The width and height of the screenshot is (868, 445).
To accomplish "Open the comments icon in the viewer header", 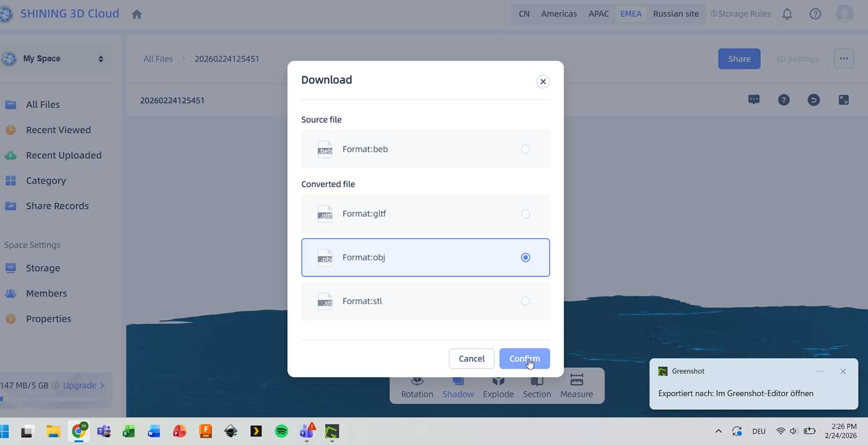I will [754, 100].
